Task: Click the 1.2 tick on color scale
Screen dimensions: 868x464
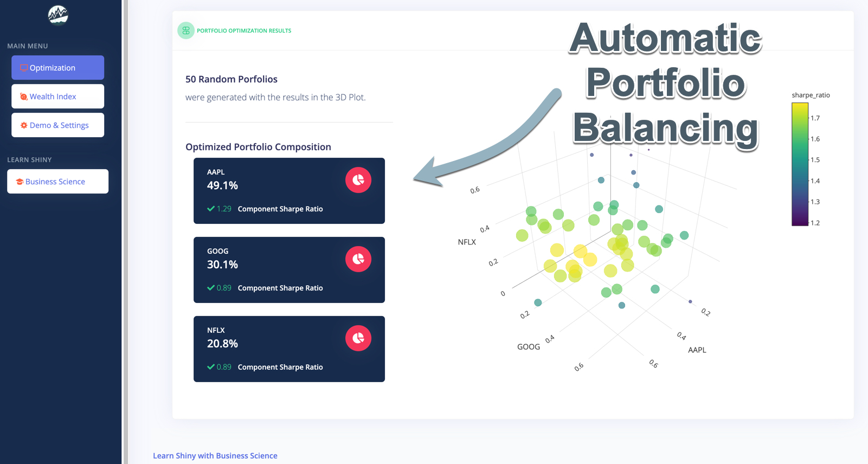Action: [x=815, y=223]
